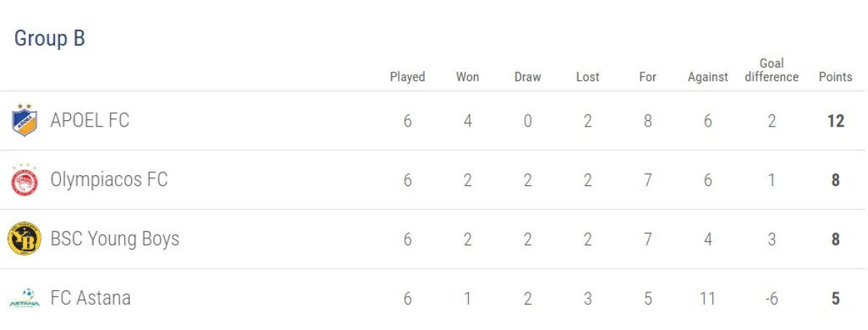Viewport: 868px width, 330px height.
Task: Select the Against column header
Action: coord(707,77)
